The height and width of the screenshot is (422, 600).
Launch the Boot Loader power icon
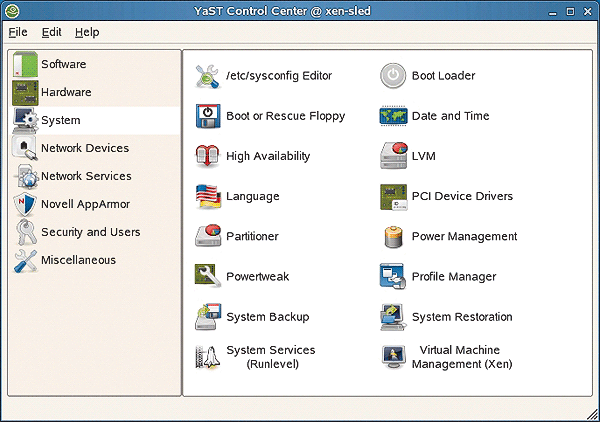393,75
